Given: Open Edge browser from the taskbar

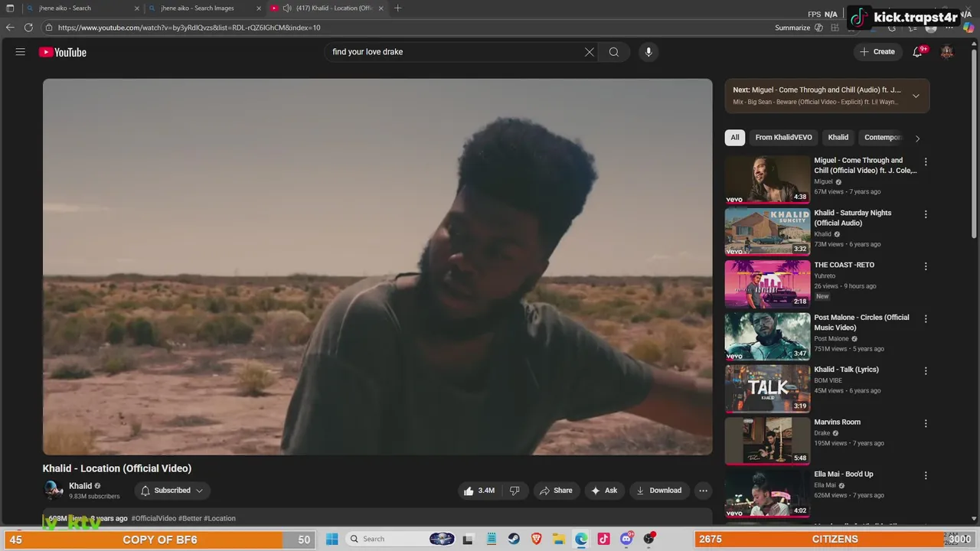Looking at the screenshot, I should click(582, 539).
